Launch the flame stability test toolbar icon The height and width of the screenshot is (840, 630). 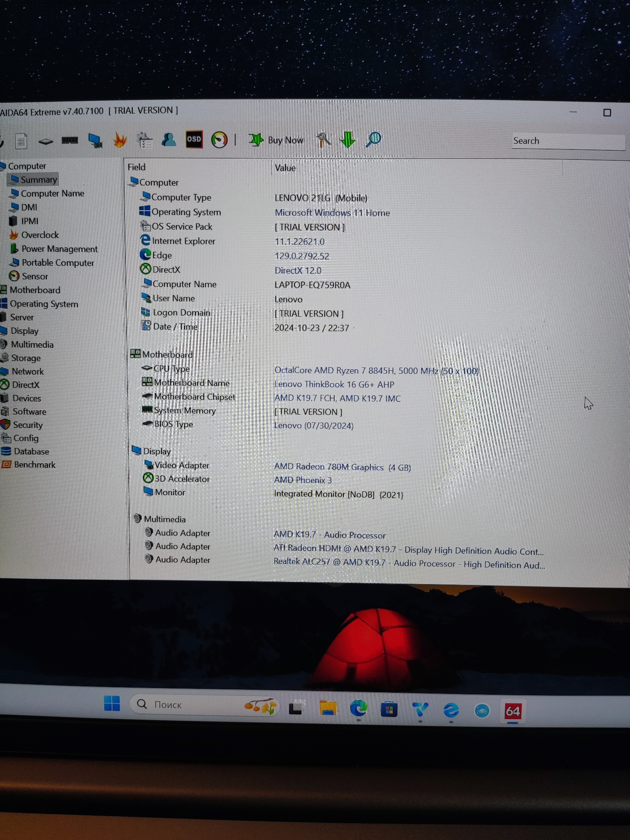click(120, 140)
